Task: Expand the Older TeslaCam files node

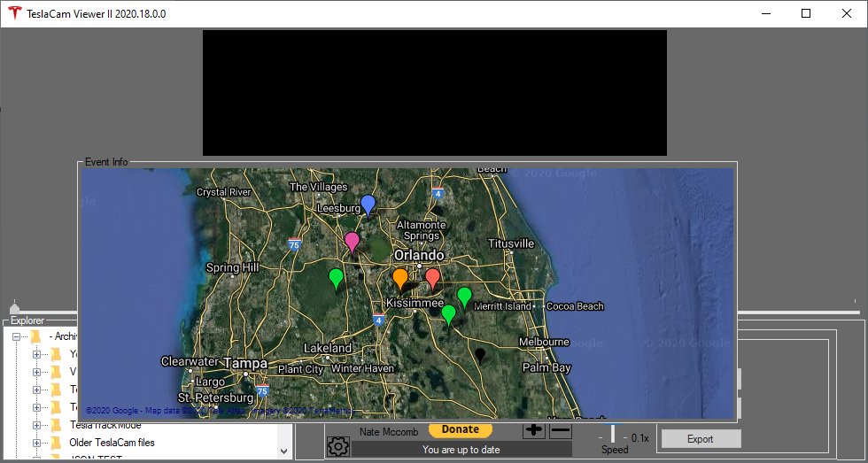Action: [36, 444]
